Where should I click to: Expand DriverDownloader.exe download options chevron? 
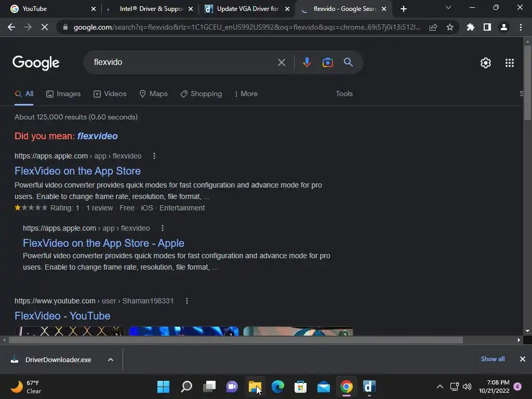pos(111,360)
